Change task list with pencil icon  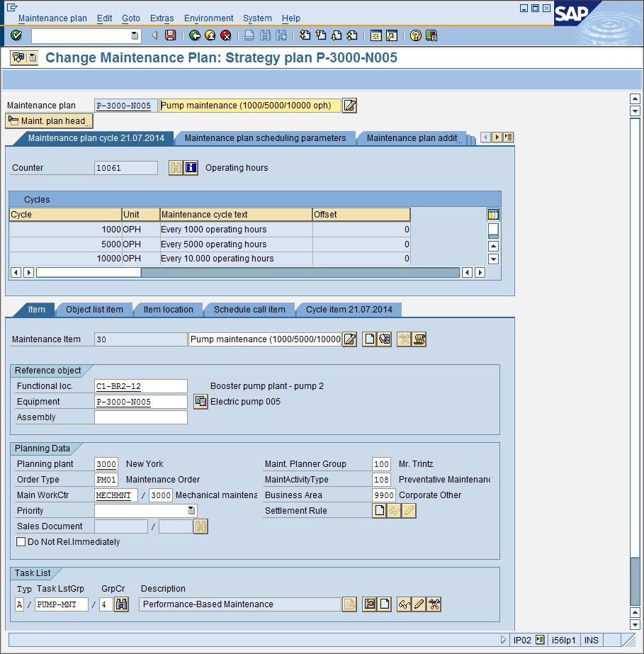pyautogui.click(x=419, y=604)
